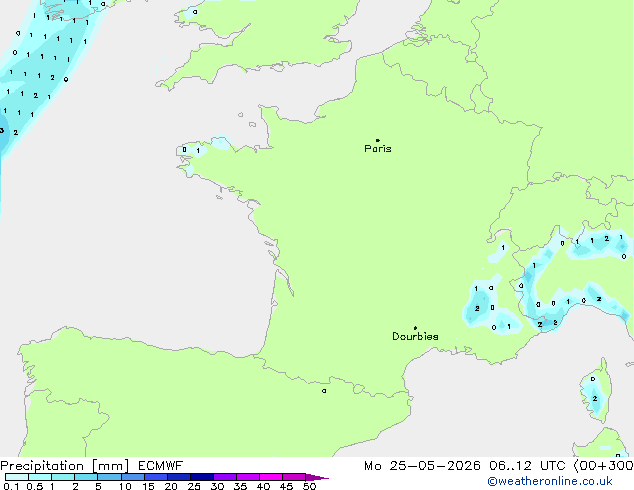634x490 pixels.
Task: Select the Dourbies location dot marker
Action: [415, 328]
